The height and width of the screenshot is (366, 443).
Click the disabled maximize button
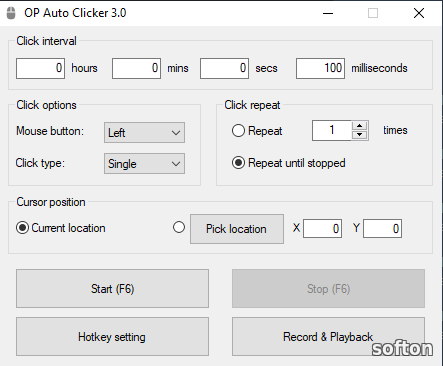pyautogui.click(x=373, y=13)
